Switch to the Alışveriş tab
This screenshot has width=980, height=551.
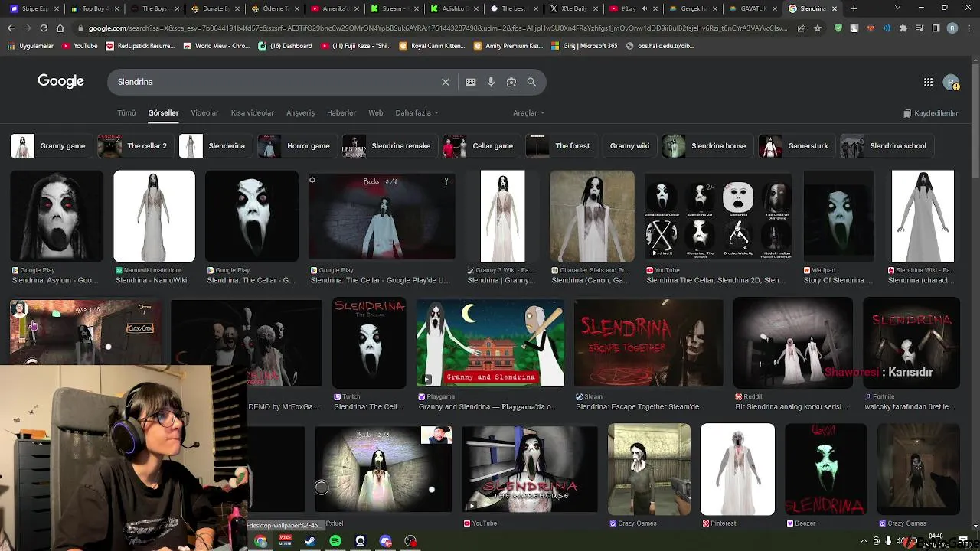tap(300, 113)
